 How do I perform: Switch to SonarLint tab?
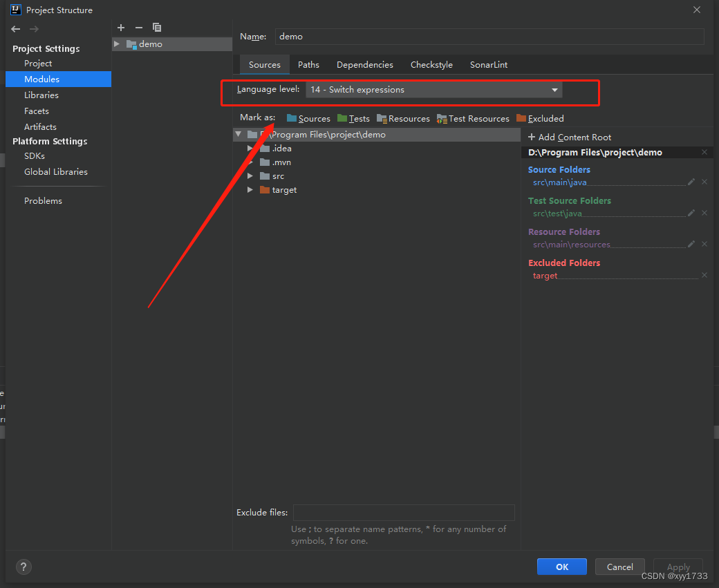click(489, 65)
